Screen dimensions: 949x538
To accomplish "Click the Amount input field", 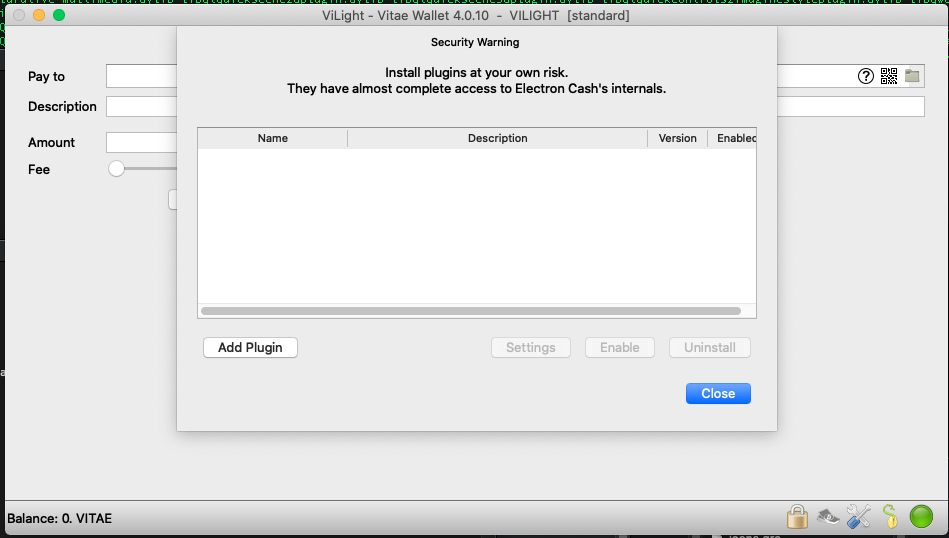I will click(x=142, y=143).
